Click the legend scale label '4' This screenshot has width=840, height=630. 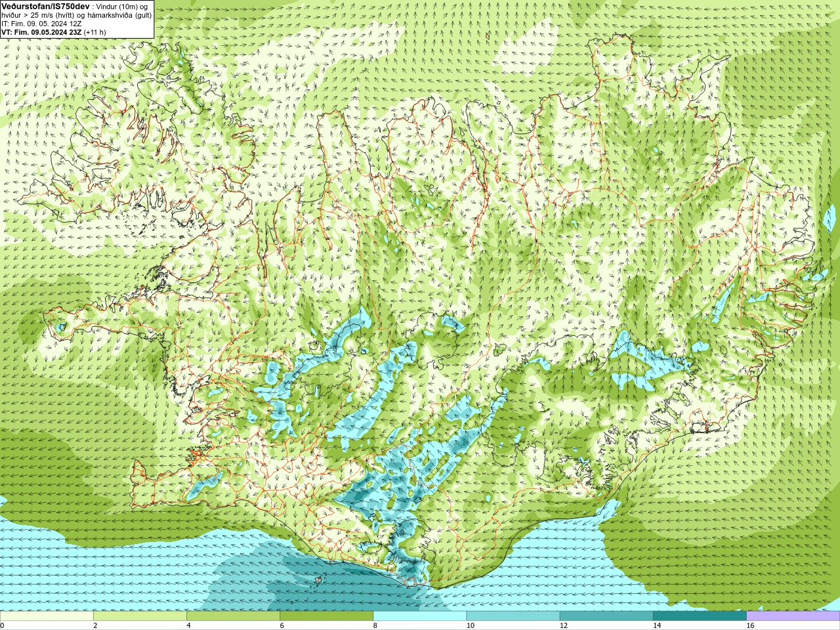188,625
